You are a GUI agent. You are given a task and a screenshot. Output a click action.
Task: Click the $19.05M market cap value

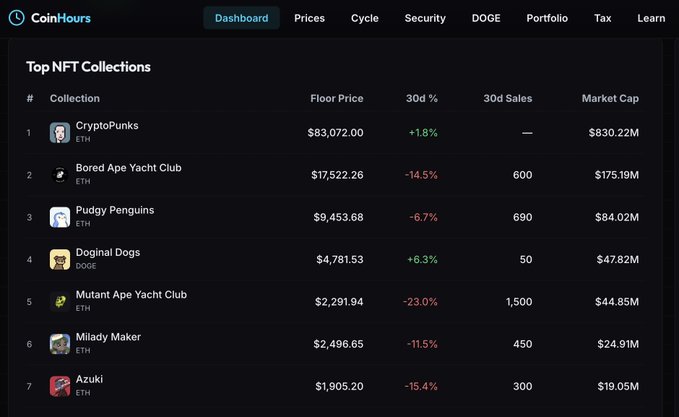click(x=618, y=386)
